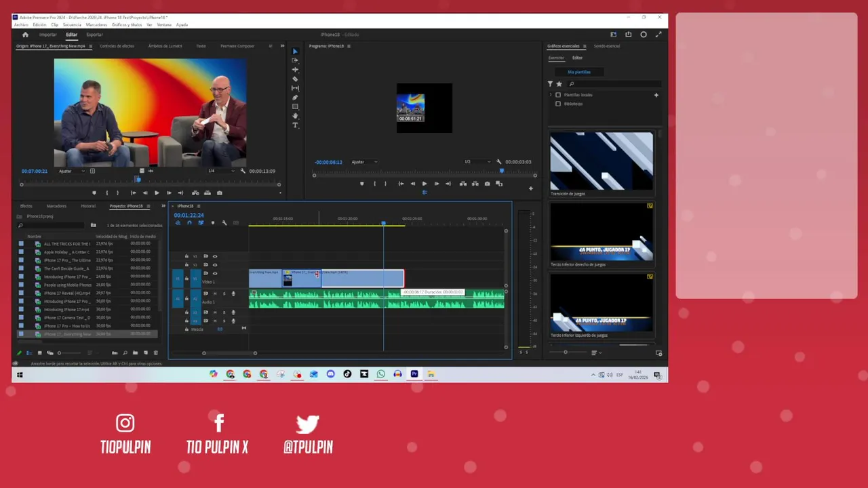Toggle snap magnet in timeline
Screen dimensions: 868x488
coord(189,223)
